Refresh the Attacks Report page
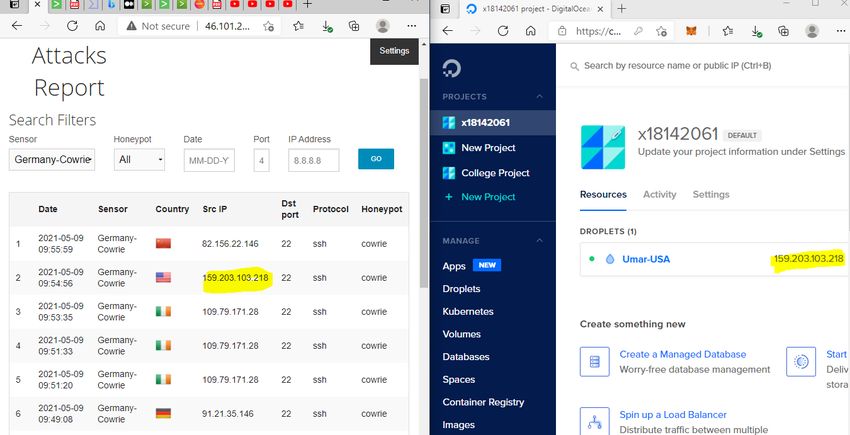 tap(72, 26)
